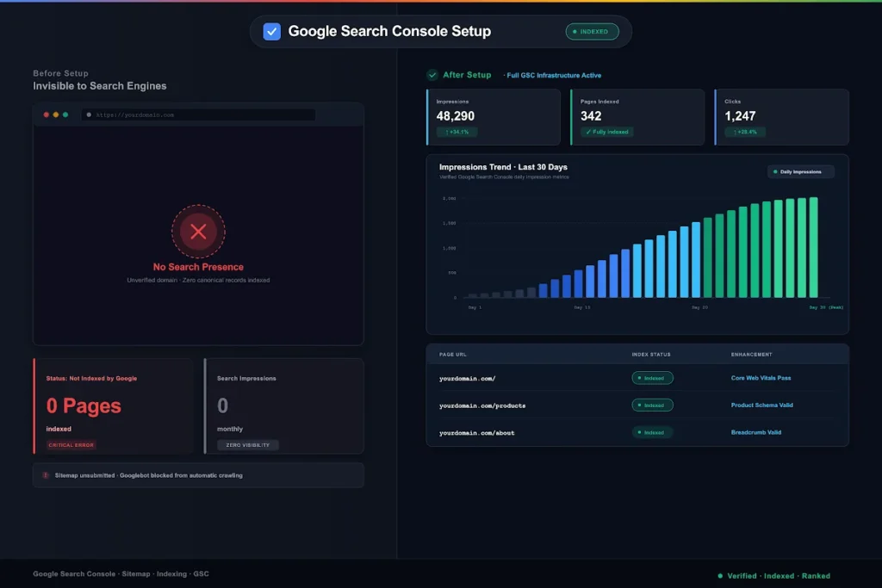Click Full GSC Infrastructure Active text
The width and height of the screenshot is (882, 588).
554,75
